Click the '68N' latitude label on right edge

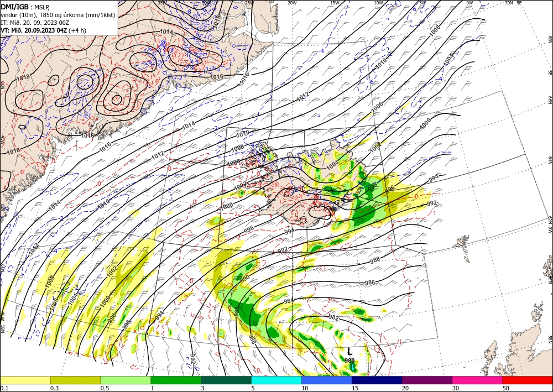click(x=550, y=39)
